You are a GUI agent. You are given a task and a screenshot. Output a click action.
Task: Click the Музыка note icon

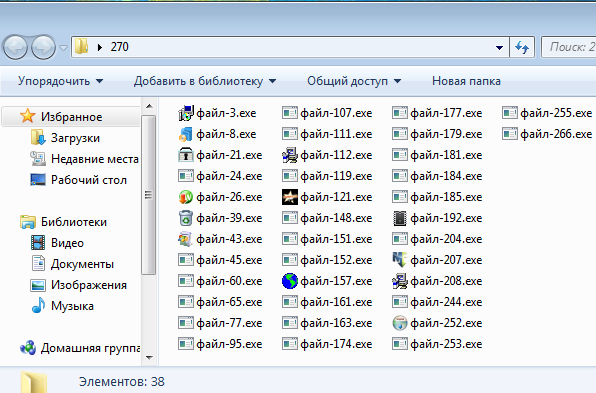(38, 306)
